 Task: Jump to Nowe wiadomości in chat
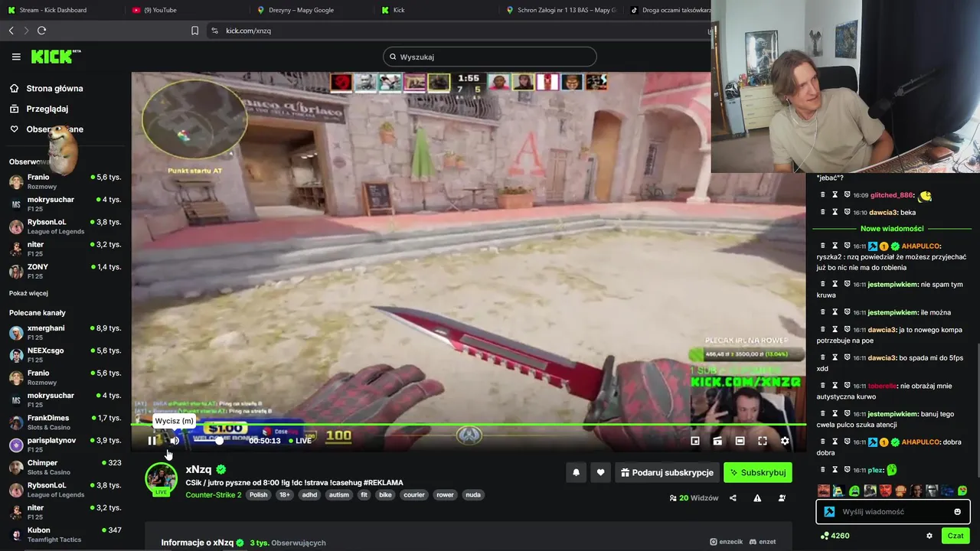tap(892, 228)
